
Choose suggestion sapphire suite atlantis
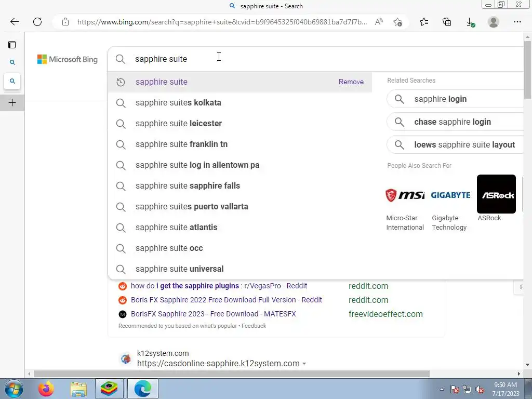point(240,228)
